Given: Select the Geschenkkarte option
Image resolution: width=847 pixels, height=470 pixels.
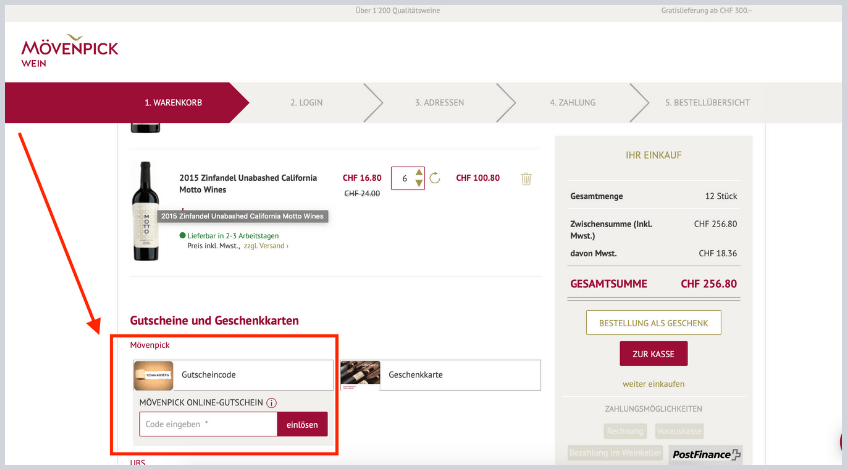Looking at the screenshot, I should (x=440, y=375).
